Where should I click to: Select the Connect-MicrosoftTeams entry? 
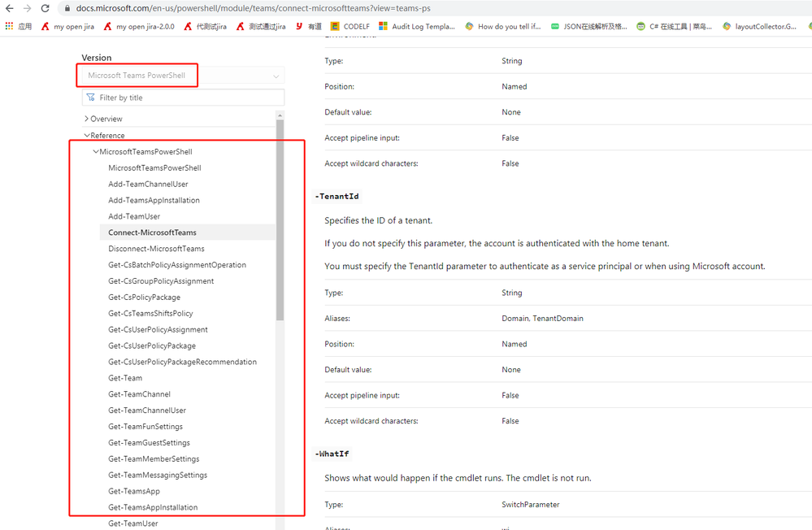[x=188, y=232]
